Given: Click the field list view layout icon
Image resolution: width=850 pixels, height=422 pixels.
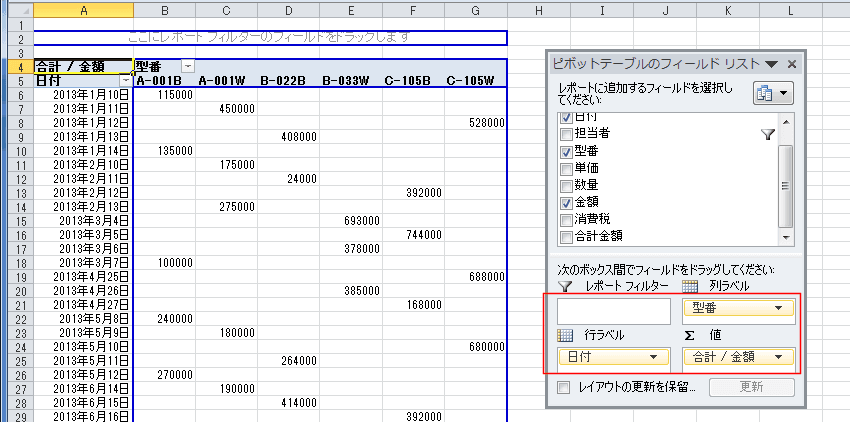Looking at the screenshot, I should pyautogui.click(x=773, y=93).
